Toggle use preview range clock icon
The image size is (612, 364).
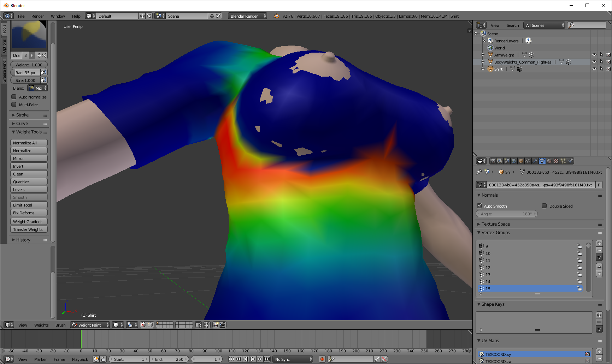pos(96,359)
